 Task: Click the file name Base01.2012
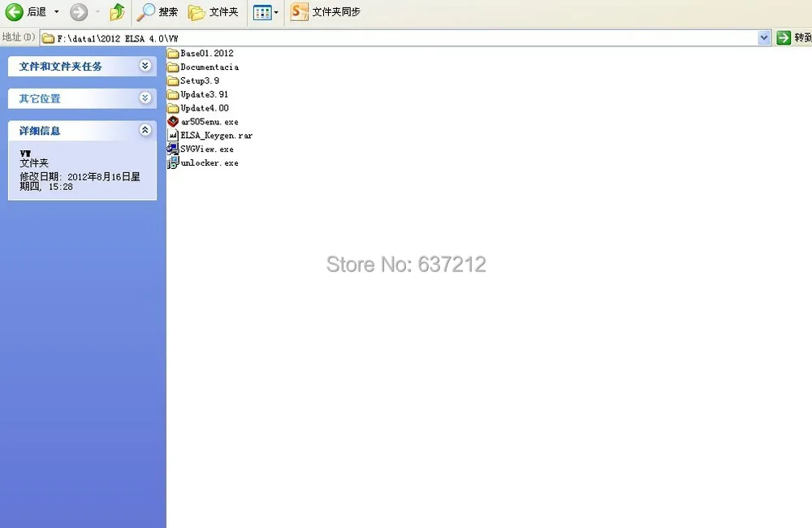point(206,54)
